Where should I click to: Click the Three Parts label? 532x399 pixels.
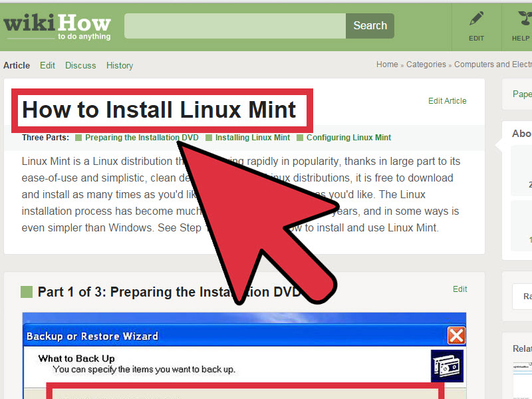[45, 138]
